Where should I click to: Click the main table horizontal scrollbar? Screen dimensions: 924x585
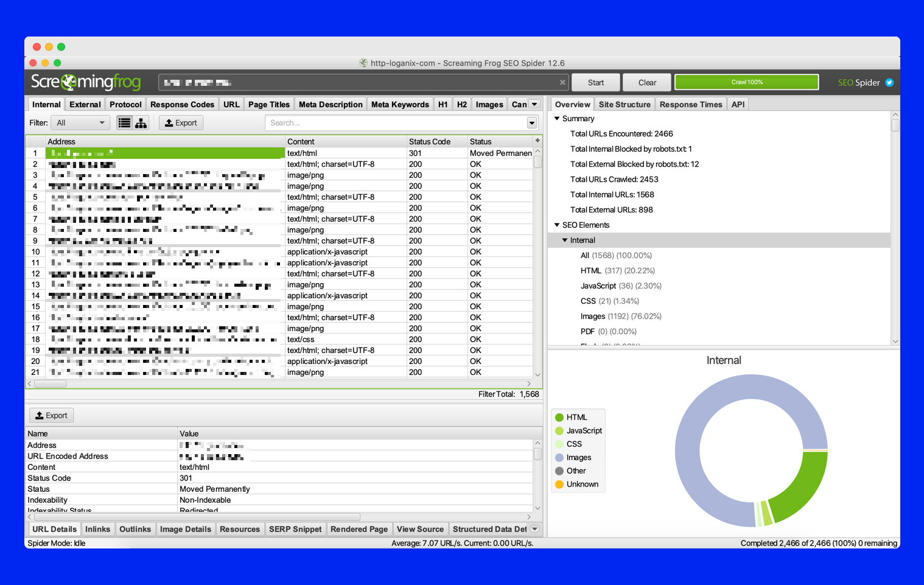click(x=50, y=384)
